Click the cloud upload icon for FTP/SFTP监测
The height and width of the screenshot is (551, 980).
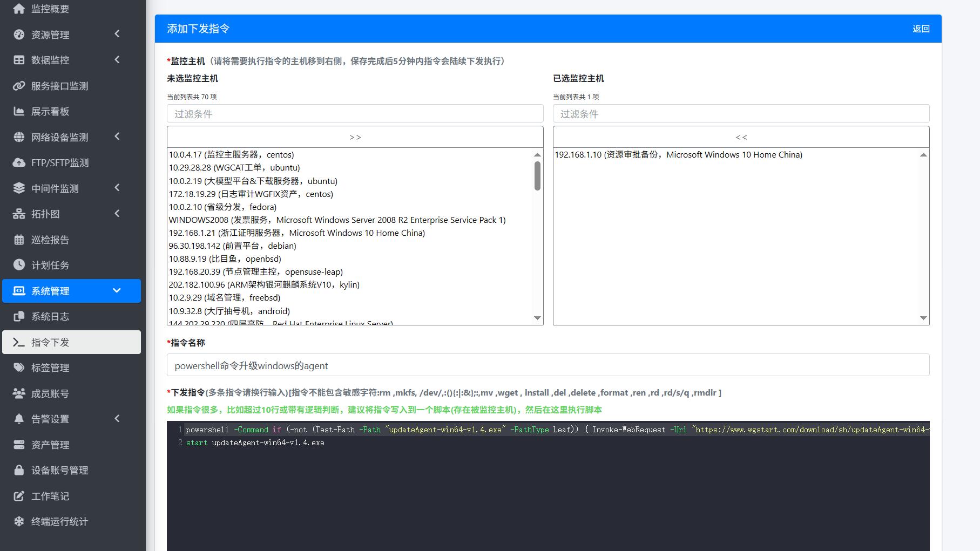(19, 162)
